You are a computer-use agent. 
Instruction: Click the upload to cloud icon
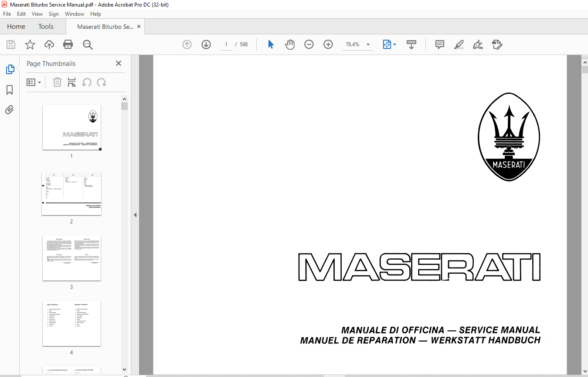coord(49,45)
